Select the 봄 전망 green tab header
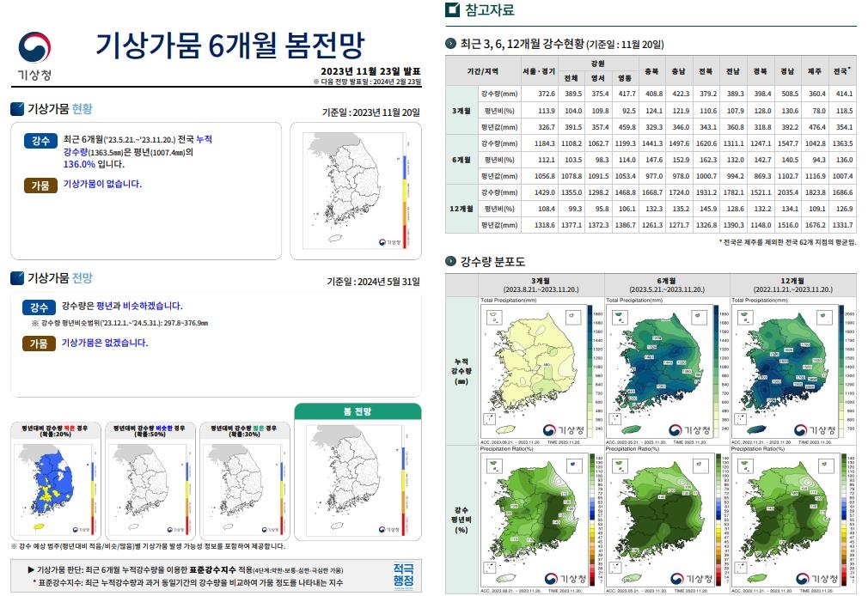 tap(357, 411)
